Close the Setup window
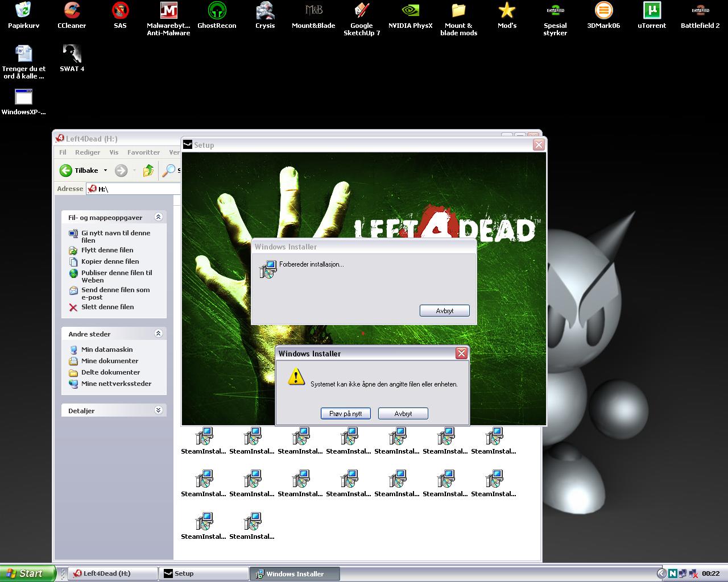The height and width of the screenshot is (582, 728). pyautogui.click(x=538, y=145)
